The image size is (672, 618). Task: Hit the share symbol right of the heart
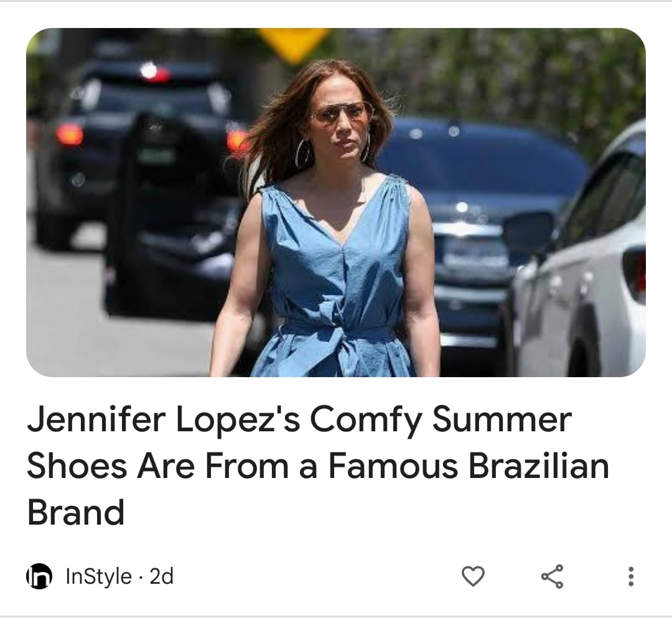pyautogui.click(x=552, y=576)
